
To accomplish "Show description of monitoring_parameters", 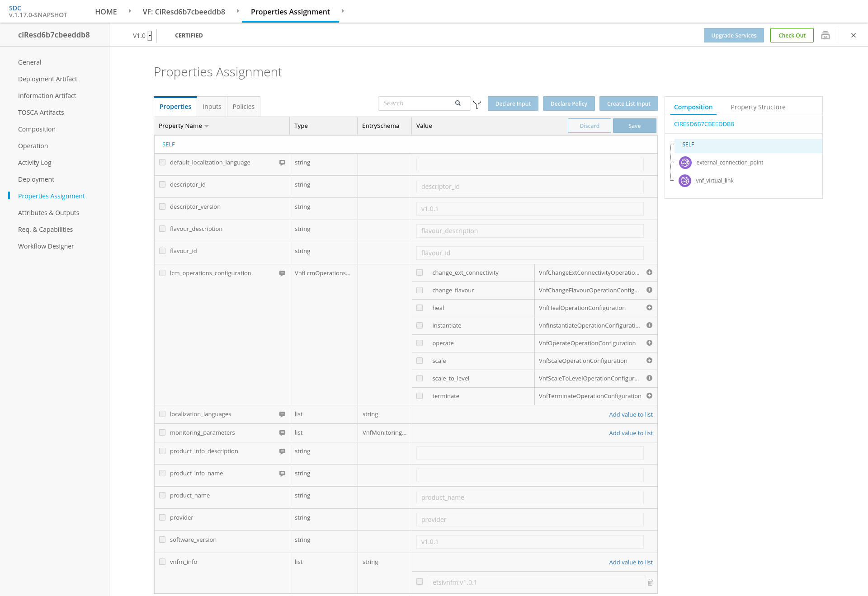I will click(x=282, y=433).
